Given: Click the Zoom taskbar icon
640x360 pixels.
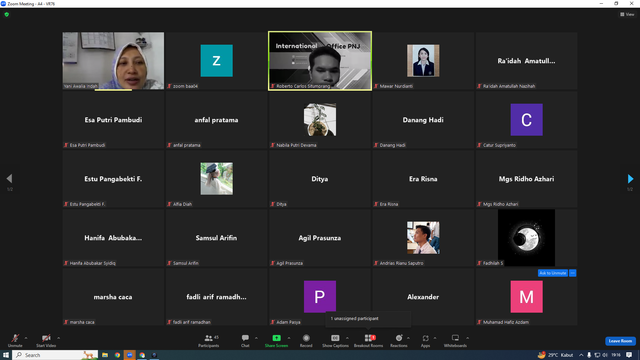Looking at the screenshot, I should (129, 355).
